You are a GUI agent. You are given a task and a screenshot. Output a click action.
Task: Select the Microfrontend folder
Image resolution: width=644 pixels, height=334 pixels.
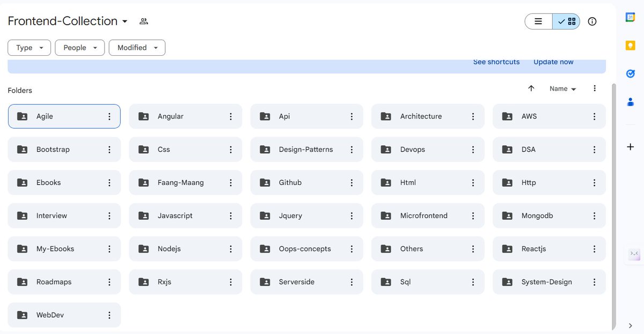(x=428, y=216)
